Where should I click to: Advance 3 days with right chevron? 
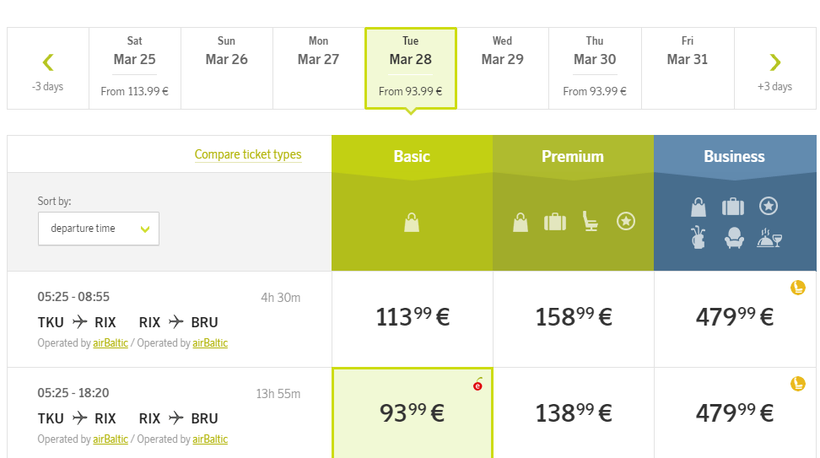pos(775,68)
